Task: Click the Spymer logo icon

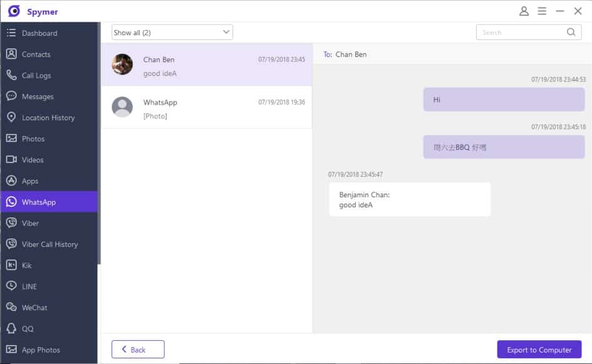Action: click(14, 11)
